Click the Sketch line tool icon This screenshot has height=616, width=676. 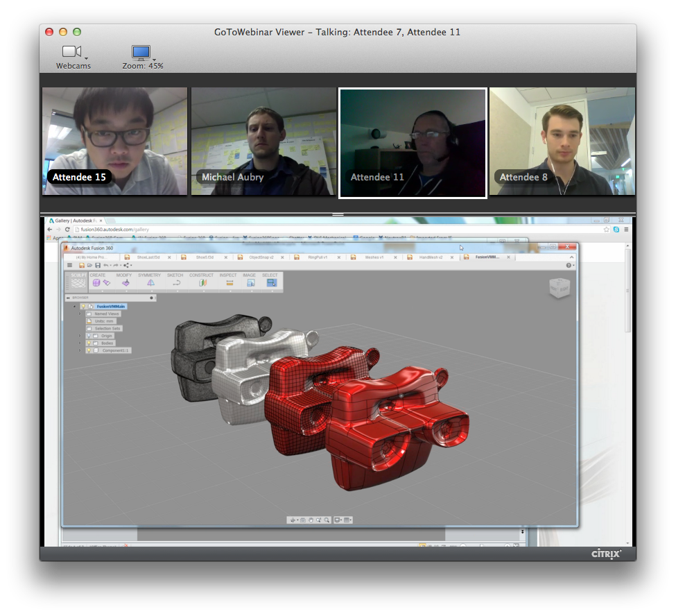[x=176, y=283]
